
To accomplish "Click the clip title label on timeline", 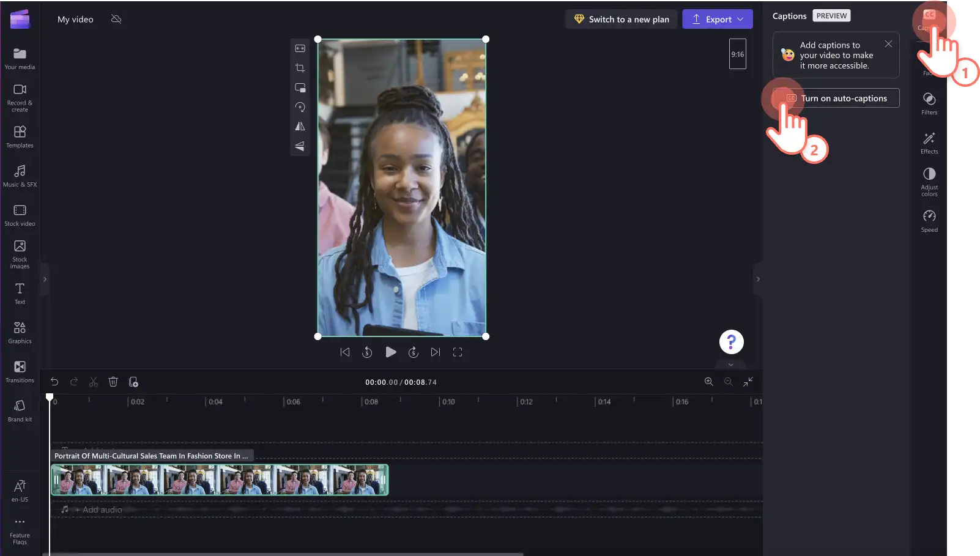I will 152,456.
